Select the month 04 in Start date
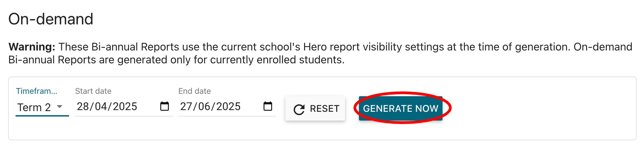 (101, 107)
